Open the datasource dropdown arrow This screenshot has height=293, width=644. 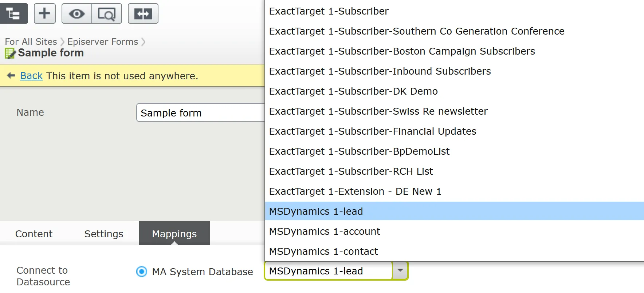click(x=400, y=271)
